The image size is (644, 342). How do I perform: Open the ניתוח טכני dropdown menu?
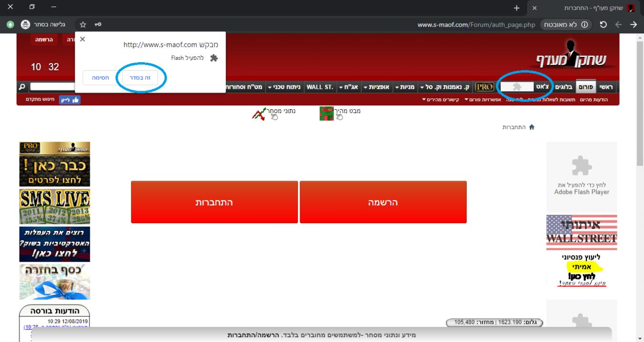284,87
